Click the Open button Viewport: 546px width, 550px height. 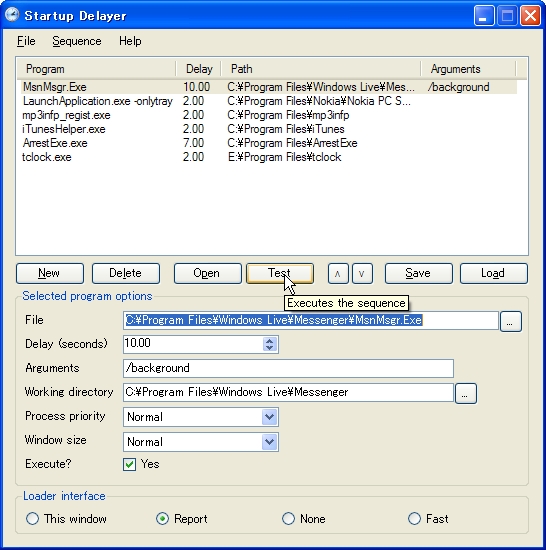tap(208, 273)
